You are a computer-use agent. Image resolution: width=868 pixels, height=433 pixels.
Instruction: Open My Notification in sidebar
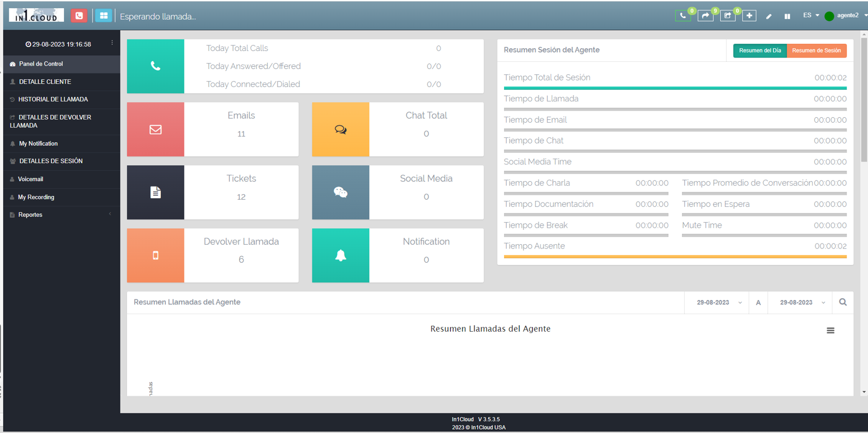61,143
